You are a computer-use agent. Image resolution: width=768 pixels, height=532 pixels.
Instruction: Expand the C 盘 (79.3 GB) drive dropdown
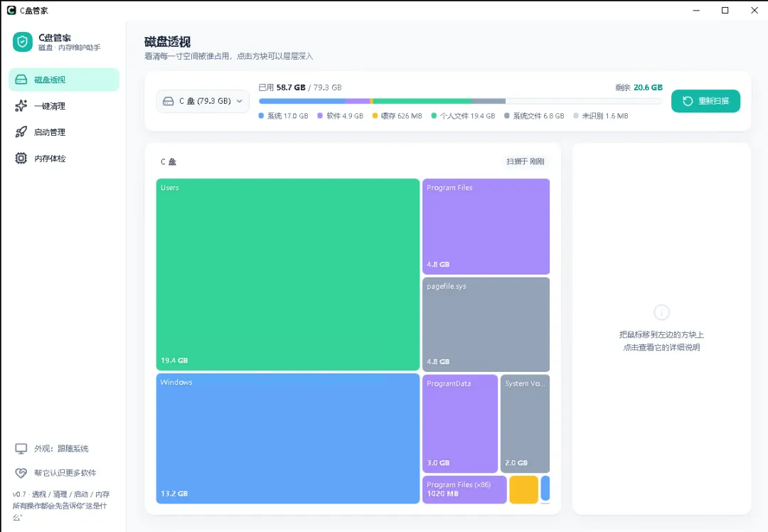[203, 102]
